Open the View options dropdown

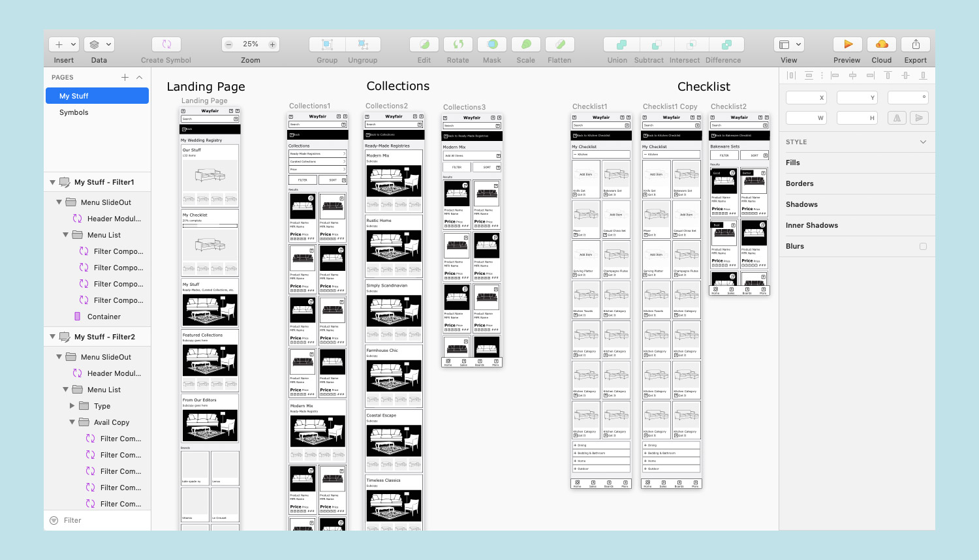[x=789, y=44]
